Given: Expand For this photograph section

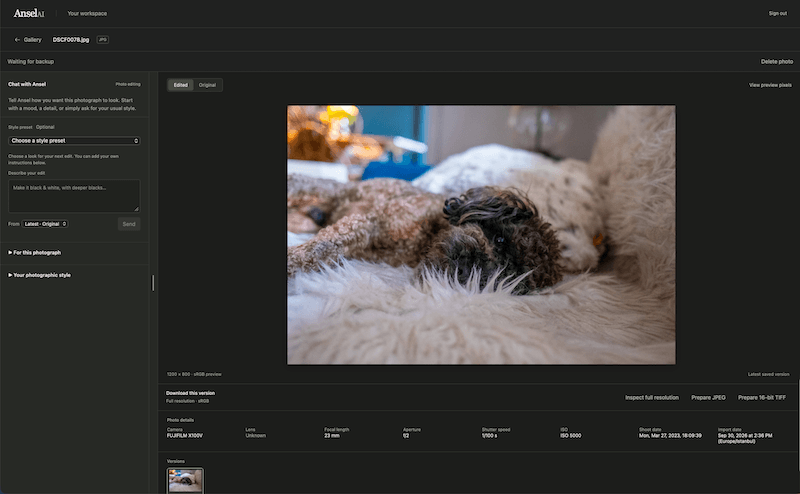Looking at the screenshot, I should tap(35, 253).
